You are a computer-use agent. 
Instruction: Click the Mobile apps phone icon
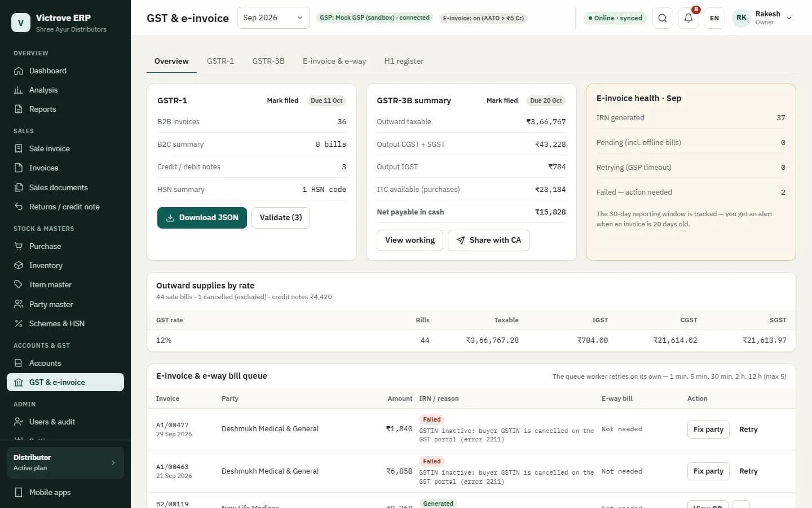coord(19,492)
